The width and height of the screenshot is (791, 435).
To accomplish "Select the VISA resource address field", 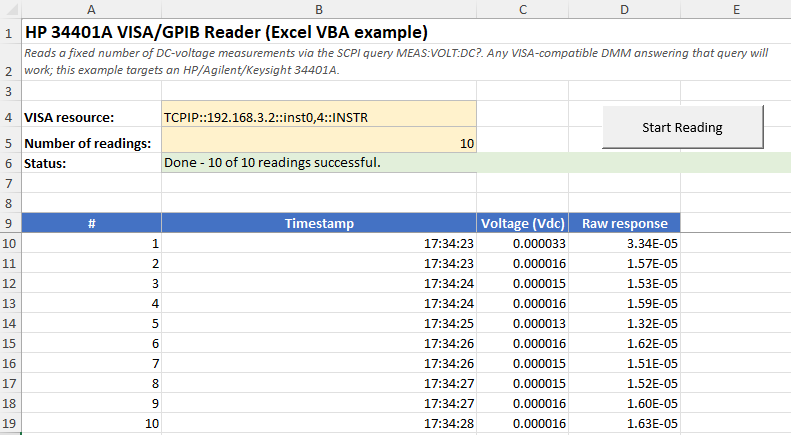I will click(319, 114).
